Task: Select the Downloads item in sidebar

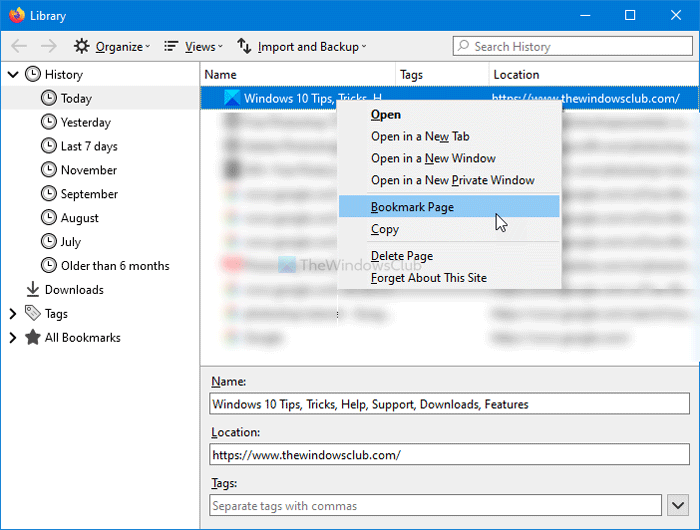Action: pyautogui.click(x=73, y=290)
